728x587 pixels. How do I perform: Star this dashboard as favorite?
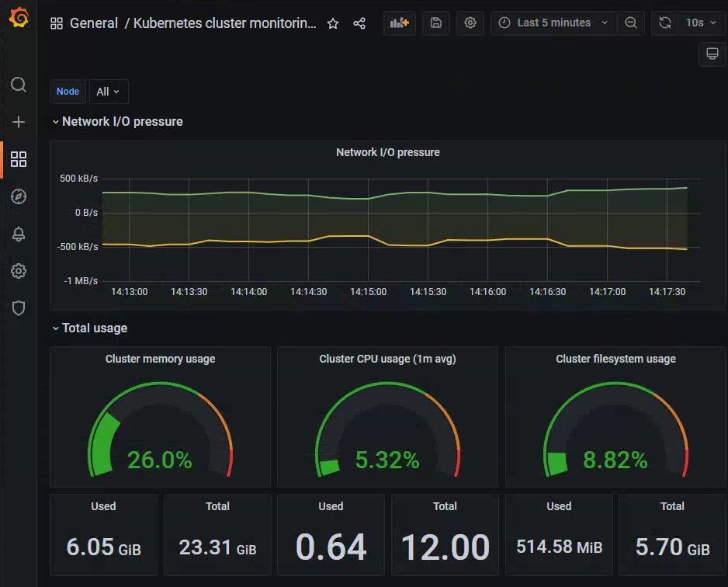pos(333,23)
